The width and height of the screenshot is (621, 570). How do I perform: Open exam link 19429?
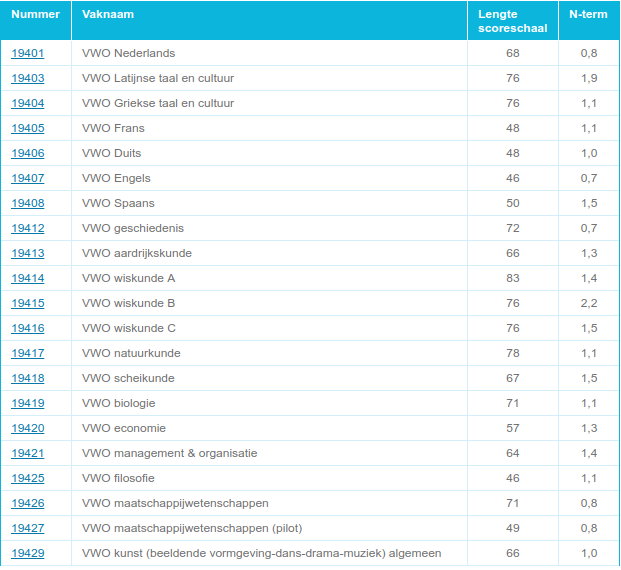pyautogui.click(x=28, y=553)
